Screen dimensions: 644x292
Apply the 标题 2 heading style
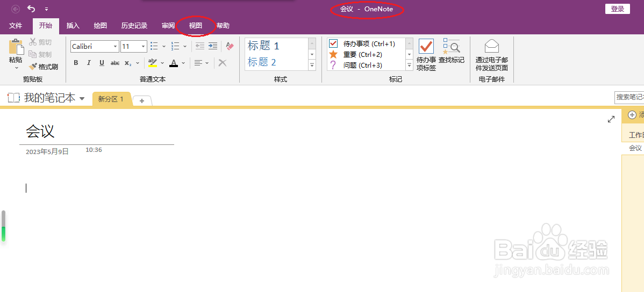[x=262, y=62]
